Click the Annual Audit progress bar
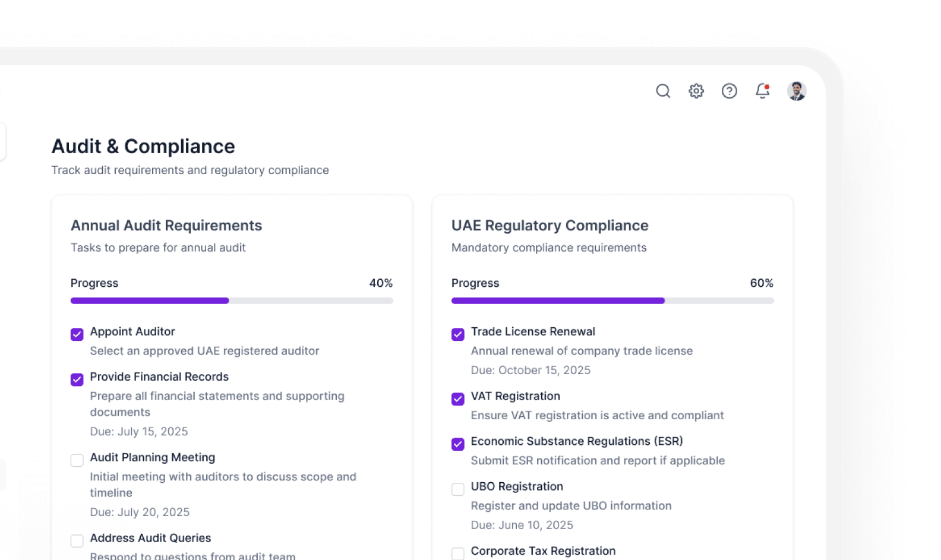Image resolution: width=941 pixels, height=560 pixels. point(232,300)
